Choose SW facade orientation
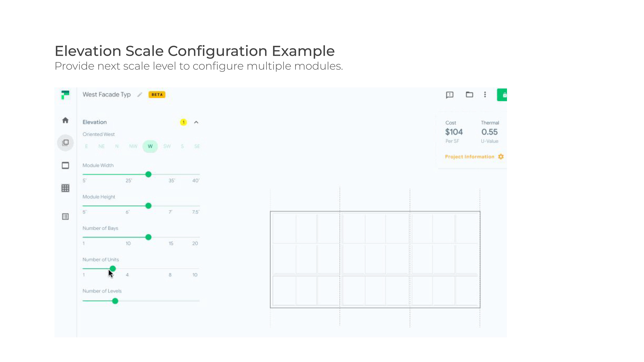This screenshot has width=644, height=362. [x=167, y=146]
